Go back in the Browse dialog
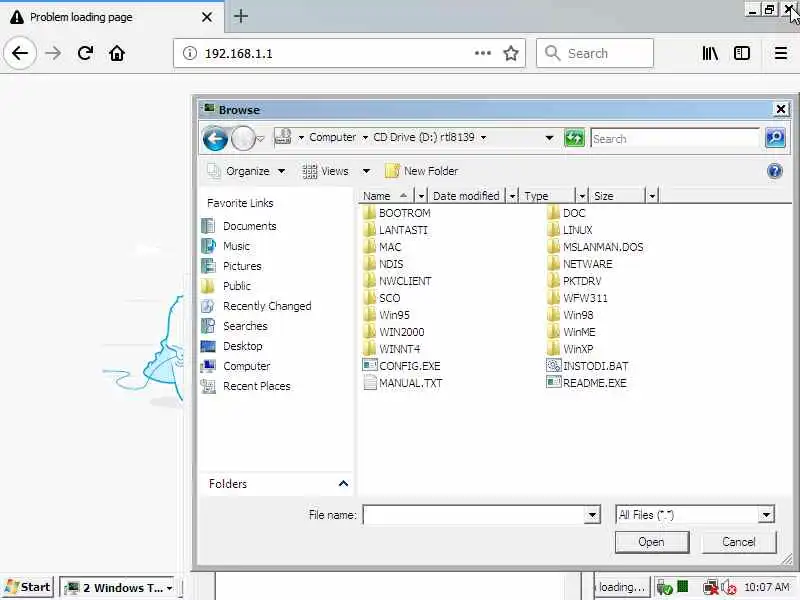800x600 pixels. click(215, 138)
